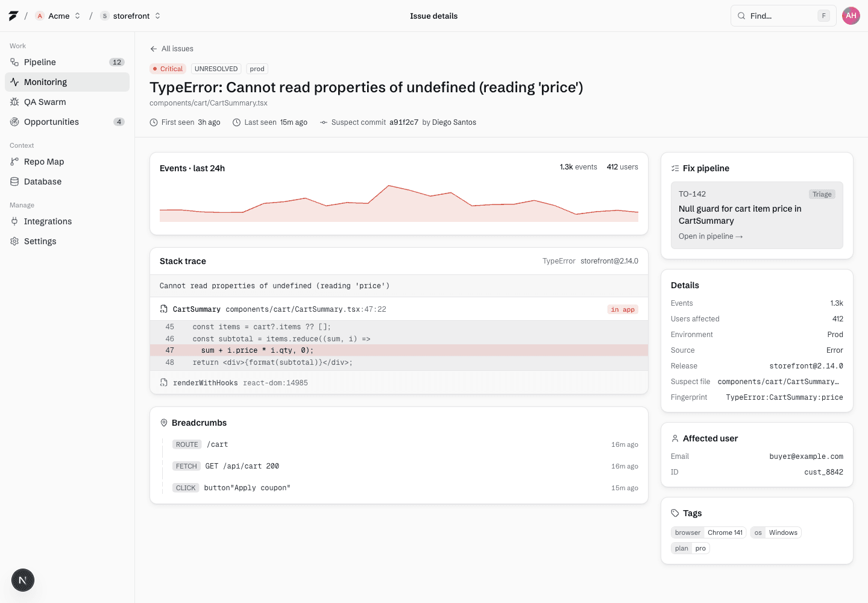The image size is (868, 603).
Task: Click Open in pipeline link
Action: click(711, 236)
